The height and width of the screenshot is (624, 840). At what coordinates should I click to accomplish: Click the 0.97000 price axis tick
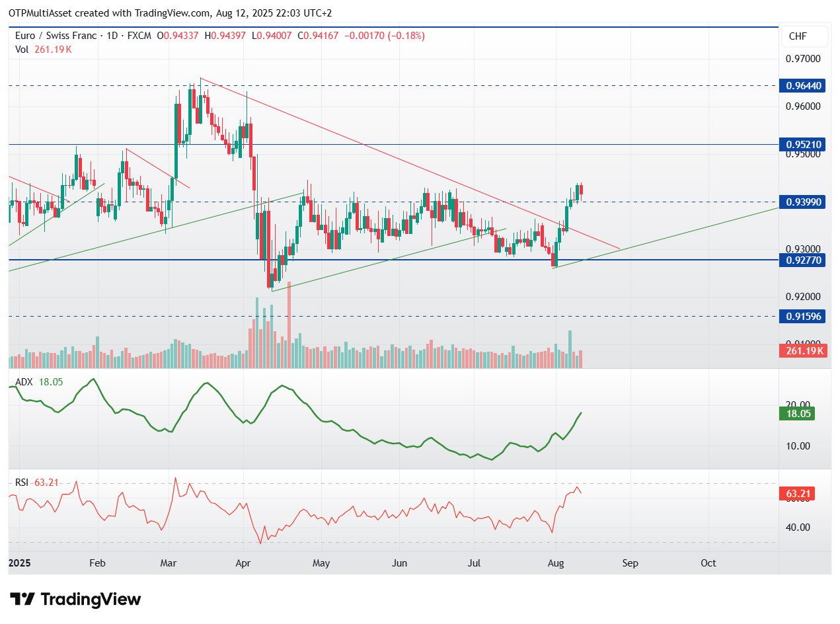click(x=803, y=59)
